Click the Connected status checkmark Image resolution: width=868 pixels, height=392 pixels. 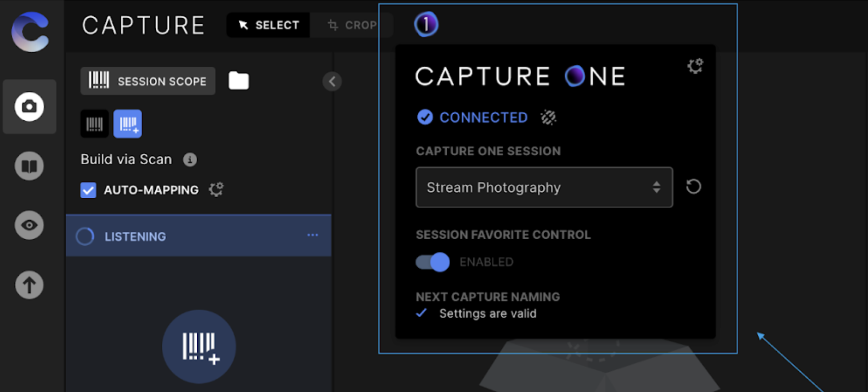[x=425, y=117]
